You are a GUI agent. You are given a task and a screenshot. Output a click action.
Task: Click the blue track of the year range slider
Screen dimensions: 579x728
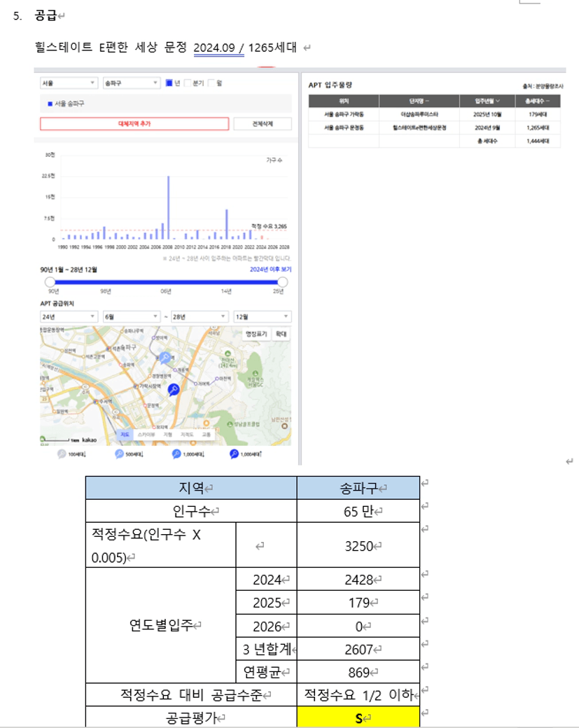point(166,282)
